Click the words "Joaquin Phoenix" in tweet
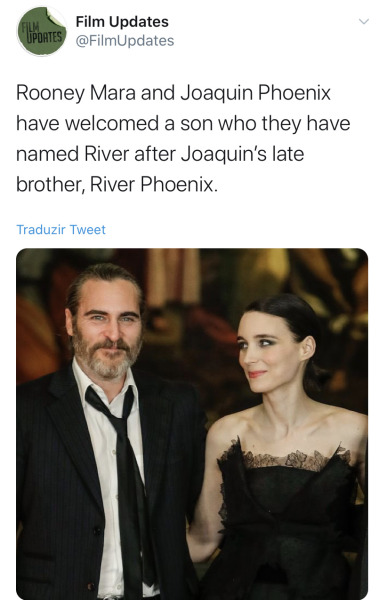The image size is (387, 600). click(255, 93)
